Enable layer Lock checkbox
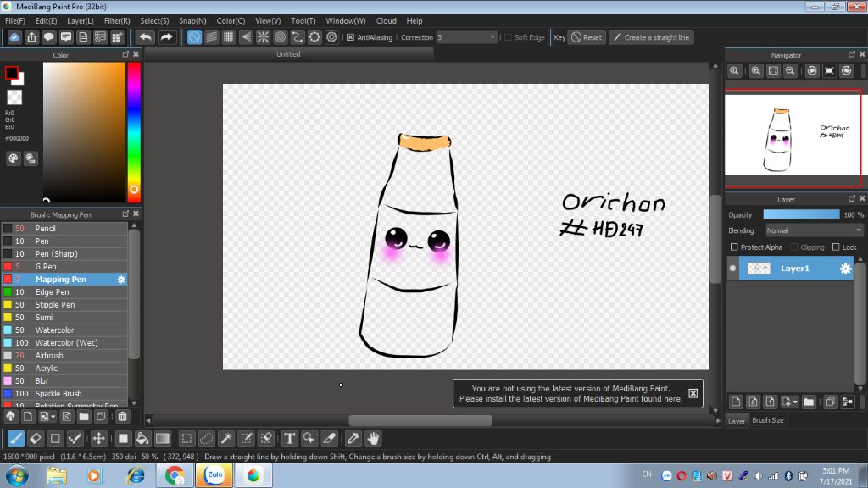The image size is (868, 488). pos(836,247)
